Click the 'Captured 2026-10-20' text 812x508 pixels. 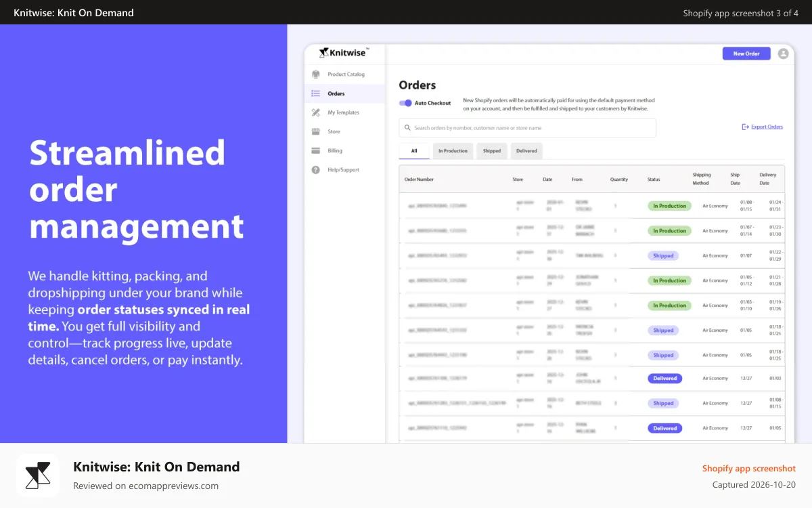[x=754, y=485]
